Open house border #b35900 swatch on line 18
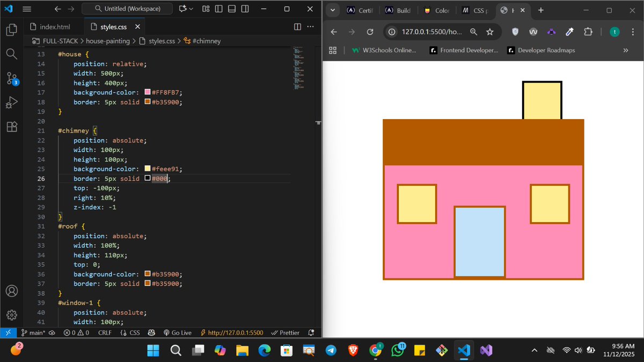 point(148,102)
